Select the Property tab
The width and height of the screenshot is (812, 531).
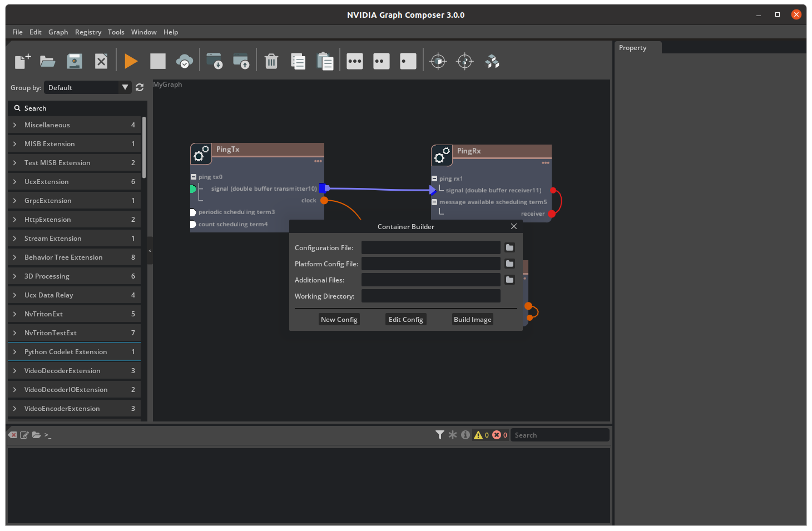638,48
